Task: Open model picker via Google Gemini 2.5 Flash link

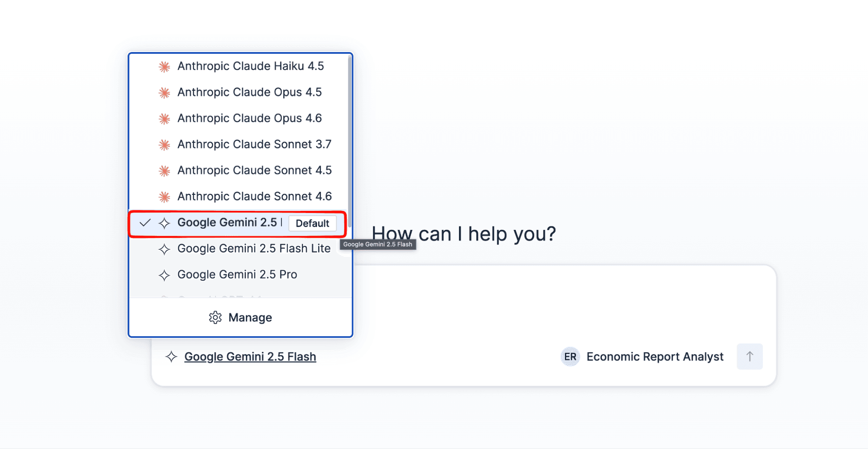Action: [250, 357]
